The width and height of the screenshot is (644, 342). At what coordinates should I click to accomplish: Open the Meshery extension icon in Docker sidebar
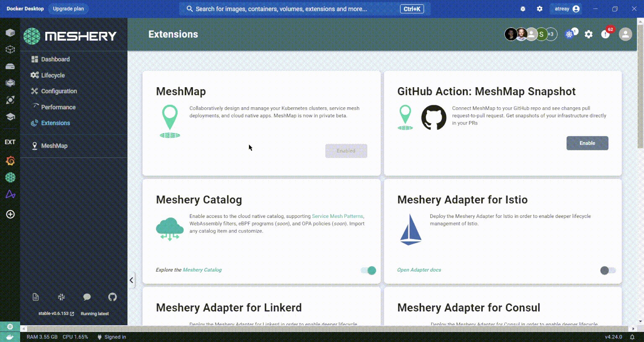[10, 178]
